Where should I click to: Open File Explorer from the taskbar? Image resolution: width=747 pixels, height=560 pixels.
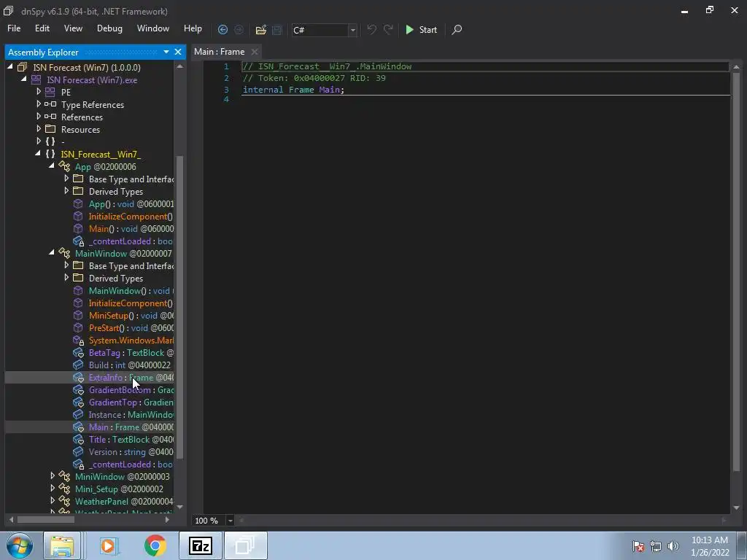[x=62, y=545]
